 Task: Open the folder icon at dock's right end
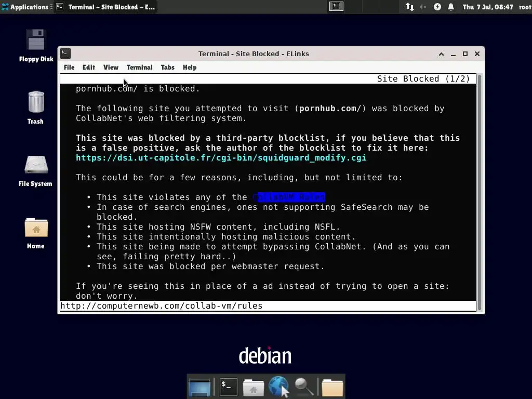[x=332, y=387]
